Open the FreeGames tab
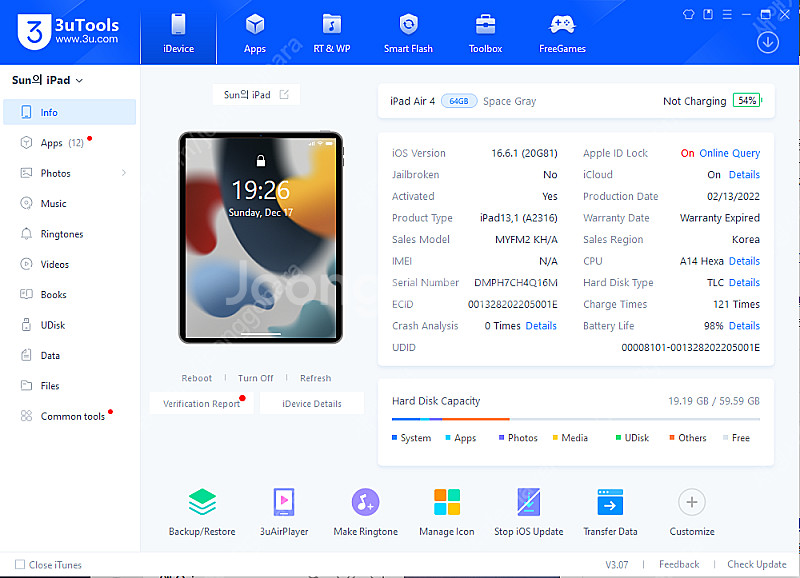 [562, 33]
